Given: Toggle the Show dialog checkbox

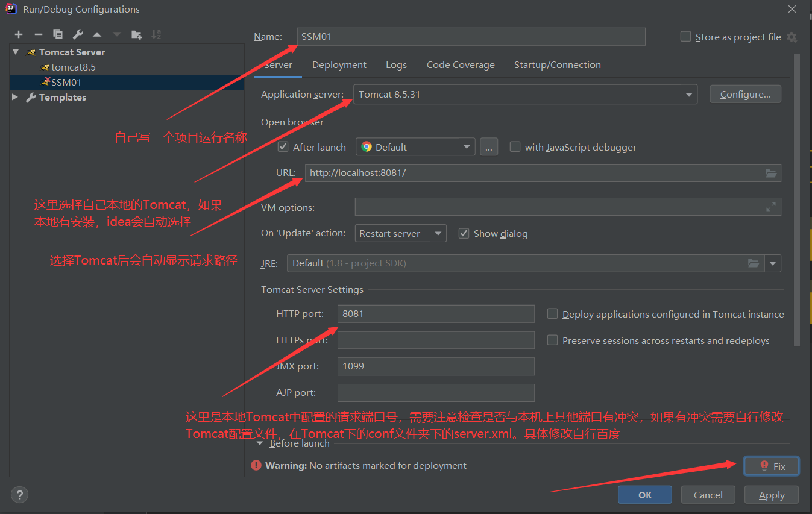Looking at the screenshot, I should (x=464, y=233).
